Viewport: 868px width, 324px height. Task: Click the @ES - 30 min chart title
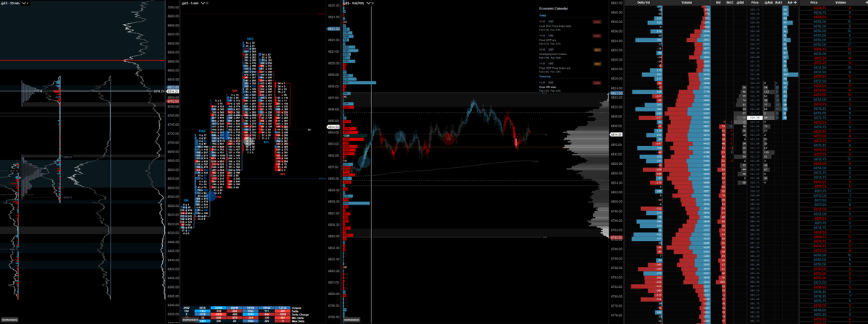coord(11,3)
